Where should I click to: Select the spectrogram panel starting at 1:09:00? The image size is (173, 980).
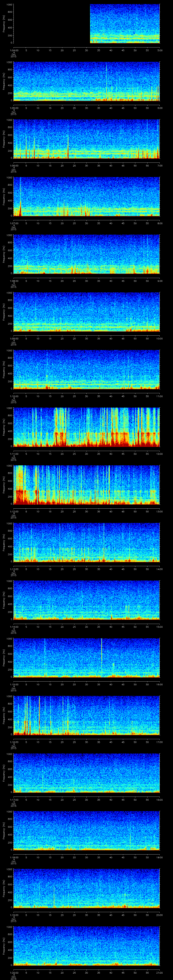point(87,312)
